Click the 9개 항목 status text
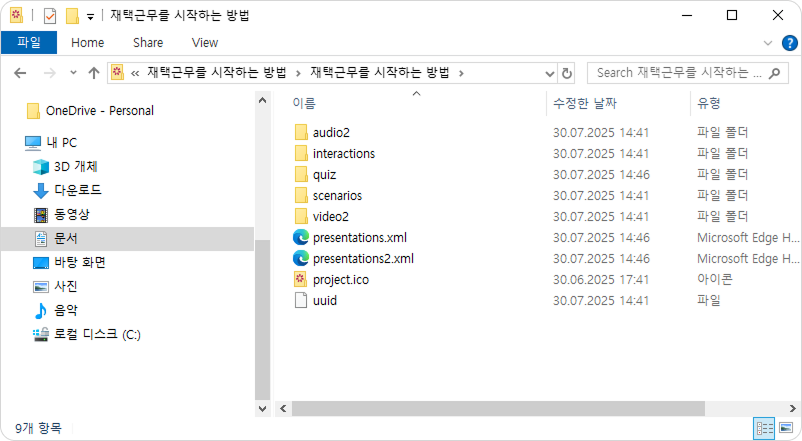Image resolution: width=802 pixels, height=441 pixels. [38, 428]
